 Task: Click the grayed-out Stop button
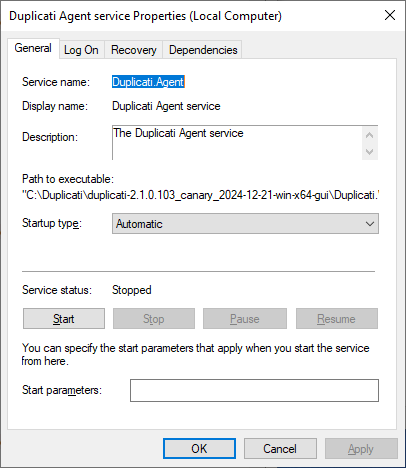point(154,319)
